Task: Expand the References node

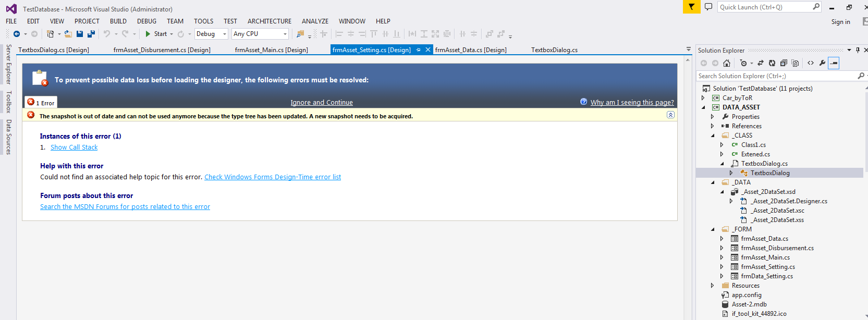Action: [712, 126]
